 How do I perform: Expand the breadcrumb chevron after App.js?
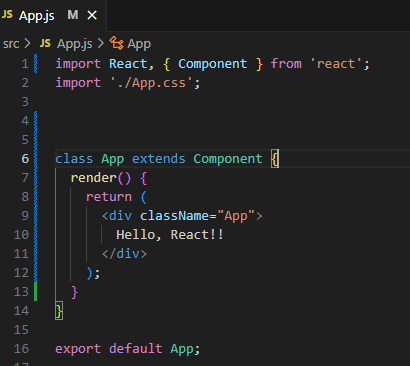click(x=101, y=43)
